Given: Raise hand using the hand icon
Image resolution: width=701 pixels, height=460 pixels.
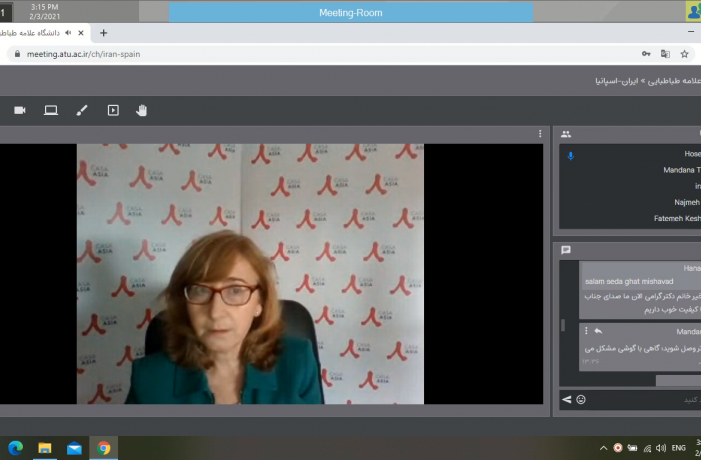Looking at the screenshot, I should 141,110.
